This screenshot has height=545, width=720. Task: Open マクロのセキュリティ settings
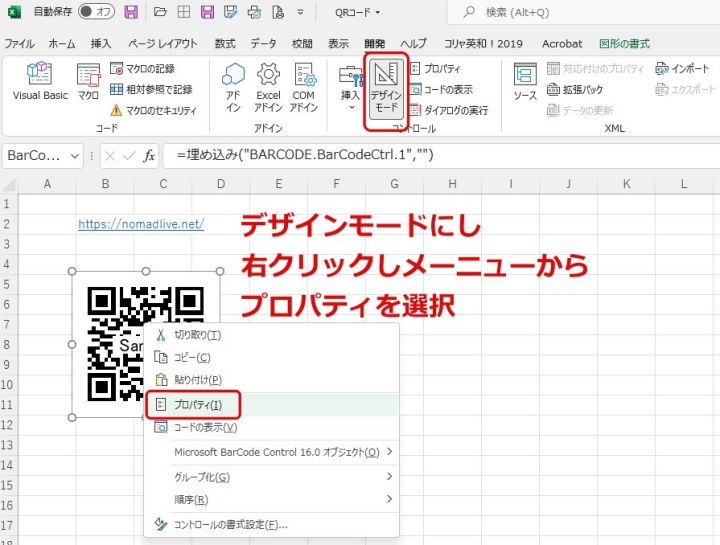[x=153, y=111]
